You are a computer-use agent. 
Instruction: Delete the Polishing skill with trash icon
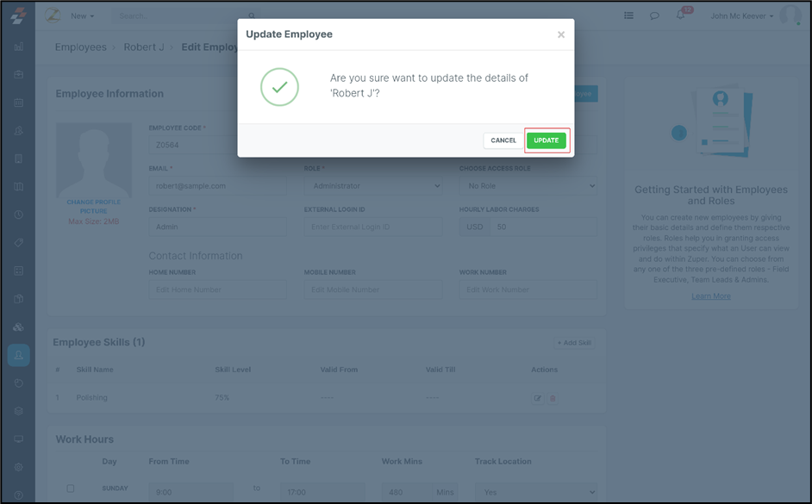tap(553, 398)
